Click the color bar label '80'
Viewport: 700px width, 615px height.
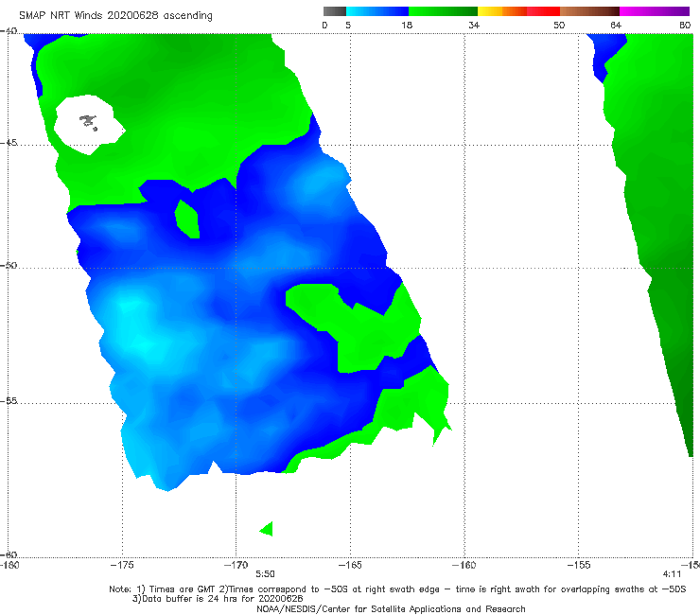685,26
